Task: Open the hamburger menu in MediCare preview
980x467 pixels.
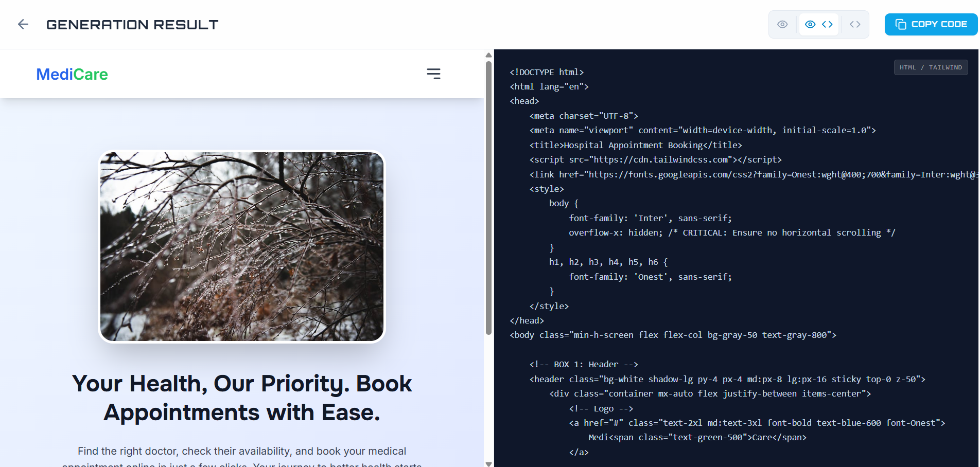Action: 433,74
